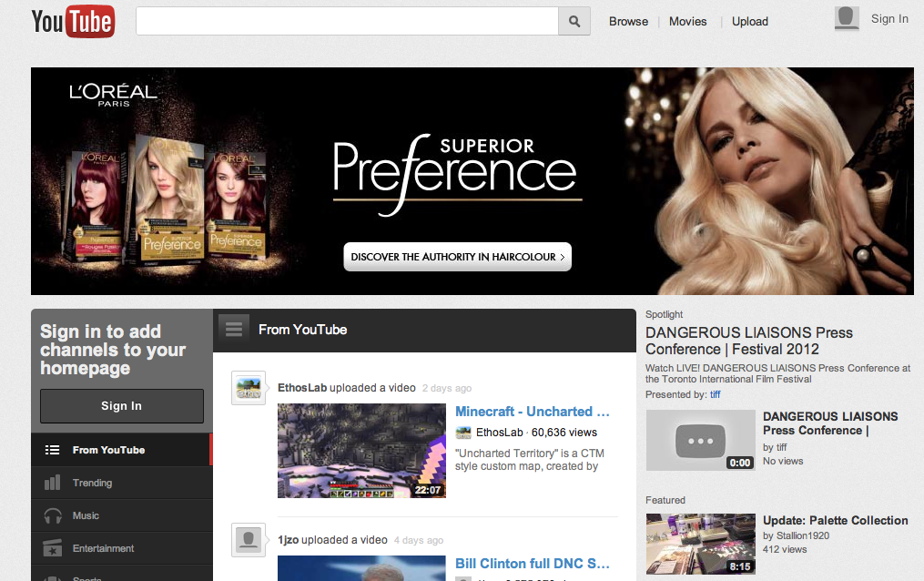Open the Bill Clinton video thumbnail
The image size is (924, 581).
361,568
